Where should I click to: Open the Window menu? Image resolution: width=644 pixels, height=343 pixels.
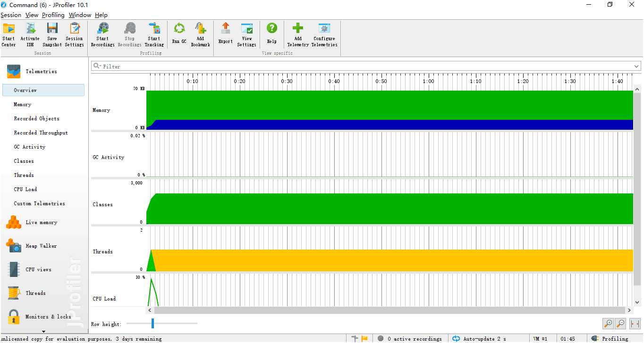pos(80,15)
